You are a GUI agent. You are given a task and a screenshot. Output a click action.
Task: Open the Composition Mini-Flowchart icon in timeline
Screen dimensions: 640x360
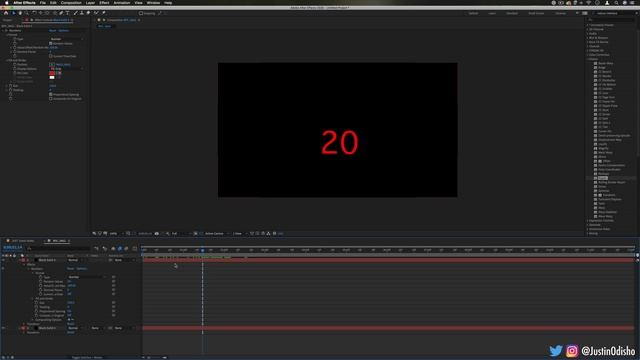pyautogui.click(x=96, y=249)
